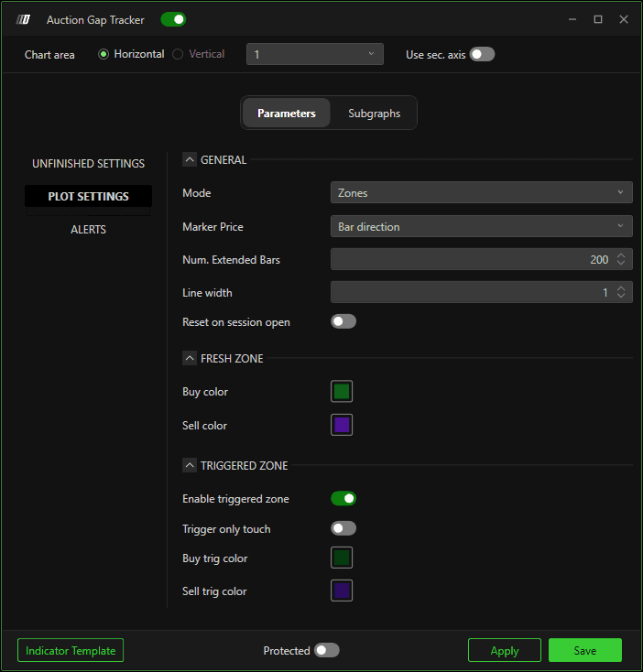This screenshot has height=672, width=643.
Task: Pick Fresh Zone Sell color swatch
Action: pos(342,425)
